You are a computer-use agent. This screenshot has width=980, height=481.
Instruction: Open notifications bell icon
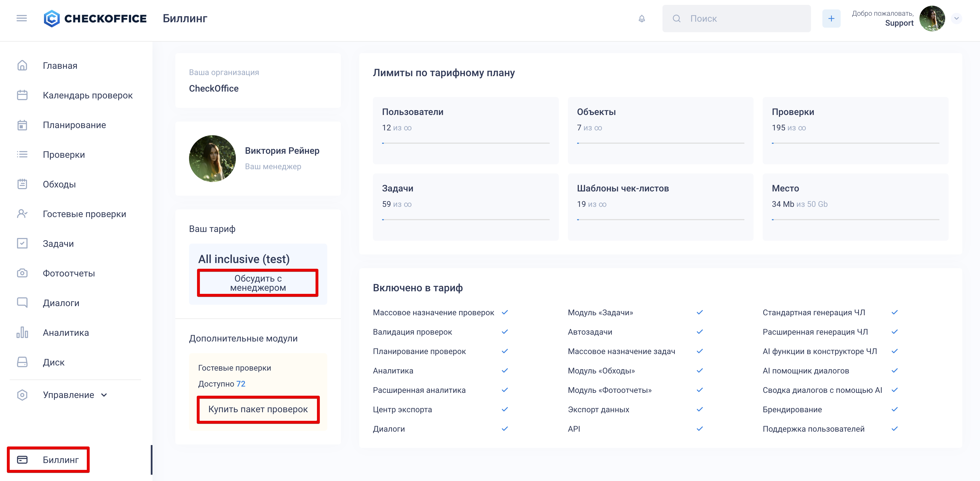click(x=641, y=18)
